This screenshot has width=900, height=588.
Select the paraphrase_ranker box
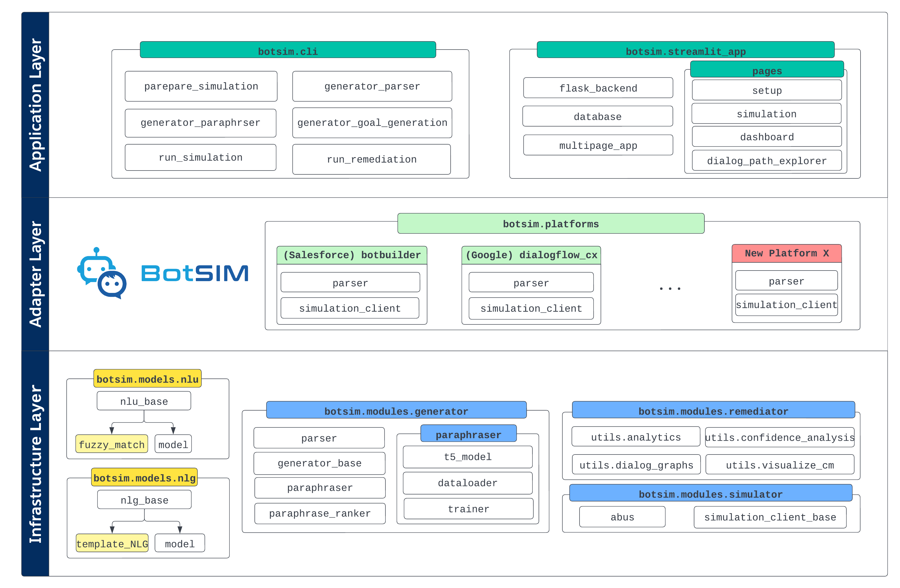[320, 513]
